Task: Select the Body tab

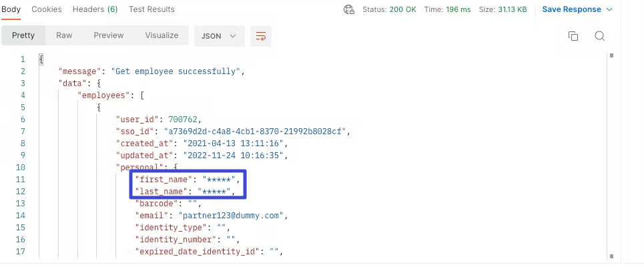Action: pyautogui.click(x=11, y=9)
